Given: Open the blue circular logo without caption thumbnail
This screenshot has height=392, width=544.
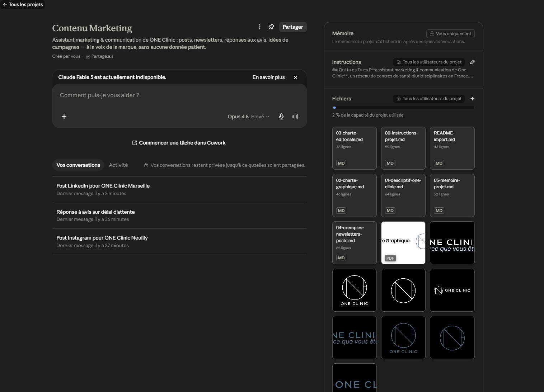Looking at the screenshot, I should click(452, 337).
